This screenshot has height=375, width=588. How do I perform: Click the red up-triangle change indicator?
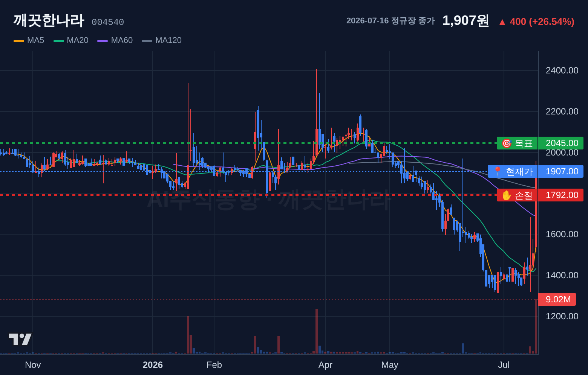pos(502,22)
